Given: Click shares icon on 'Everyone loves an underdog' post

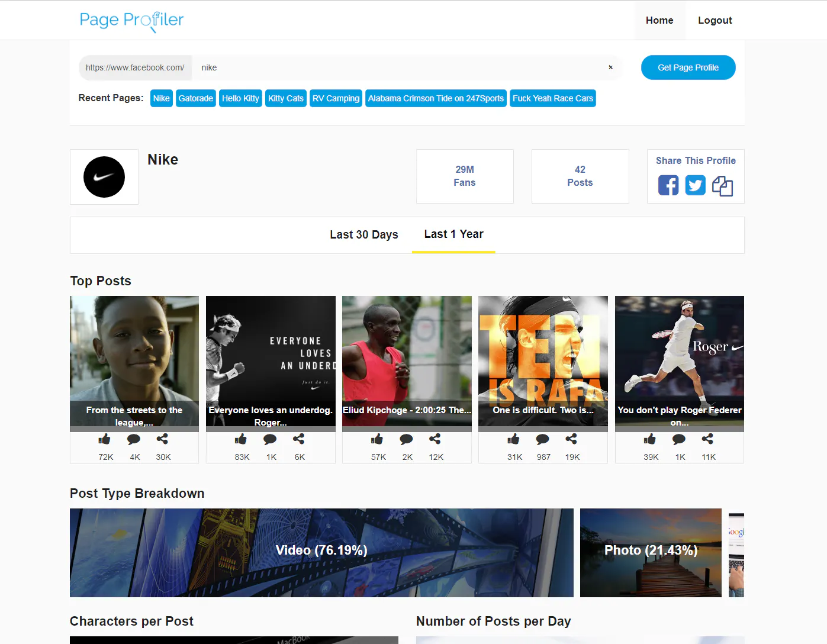Looking at the screenshot, I should click(x=298, y=439).
